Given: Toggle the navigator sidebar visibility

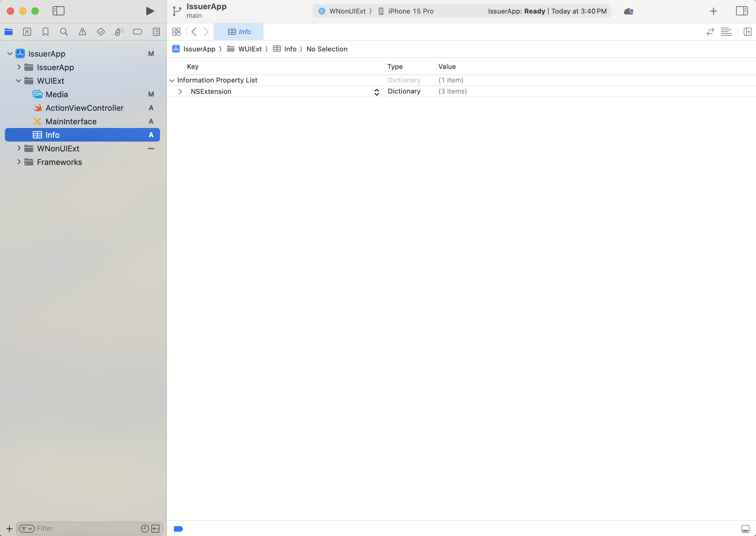Looking at the screenshot, I should click(58, 11).
